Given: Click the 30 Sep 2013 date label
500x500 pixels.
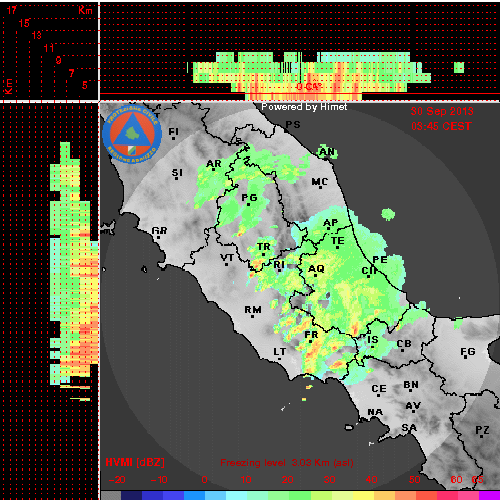Looking at the screenshot, I should pyautogui.click(x=442, y=111).
